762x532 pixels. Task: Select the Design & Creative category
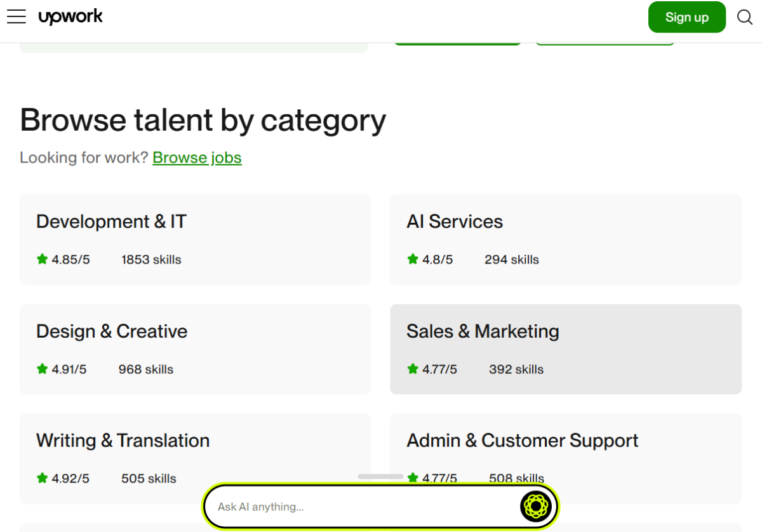tap(195, 349)
